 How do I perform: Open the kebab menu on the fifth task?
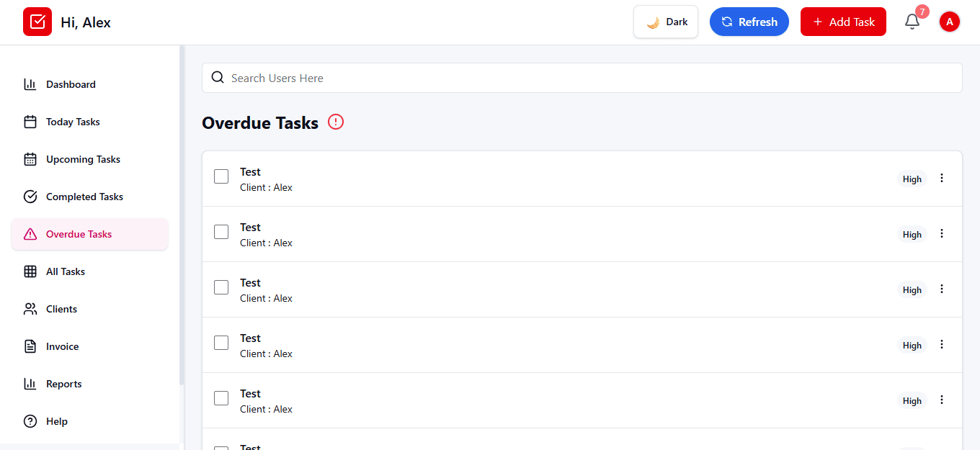coord(942,400)
